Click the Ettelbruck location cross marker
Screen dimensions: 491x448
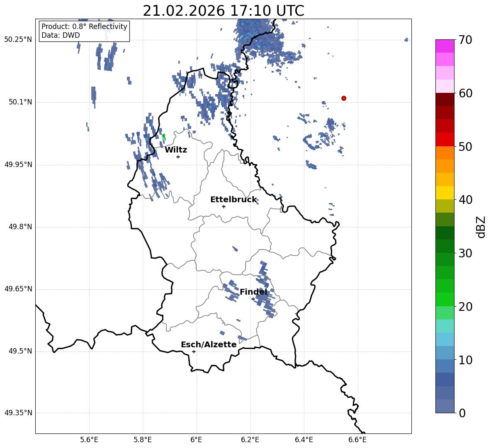click(x=224, y=206)
